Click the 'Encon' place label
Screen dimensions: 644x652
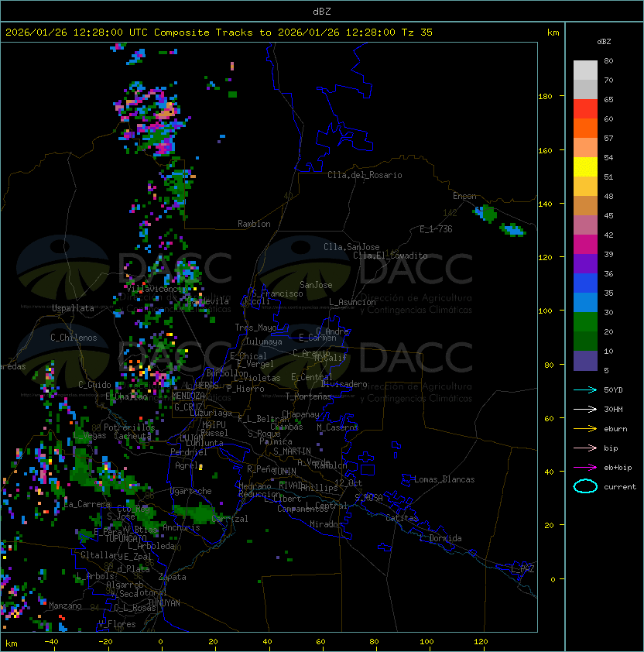(x=464, y=196)
